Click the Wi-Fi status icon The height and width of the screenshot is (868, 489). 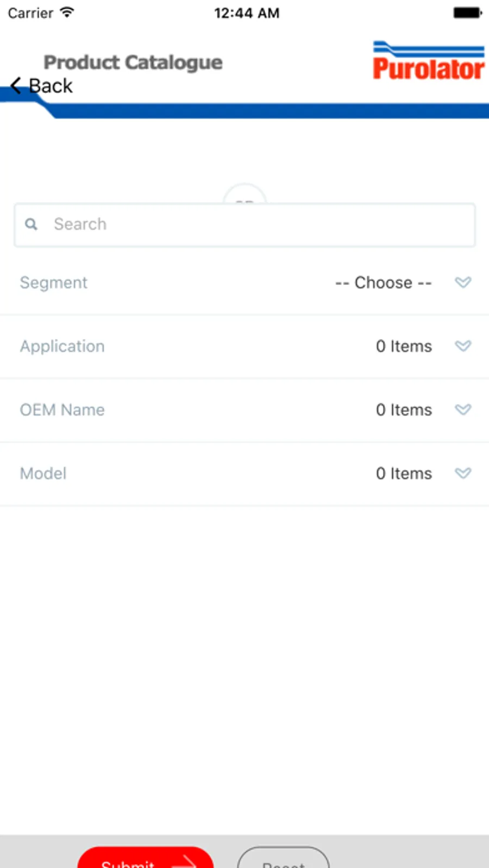(x=67, y=12)
